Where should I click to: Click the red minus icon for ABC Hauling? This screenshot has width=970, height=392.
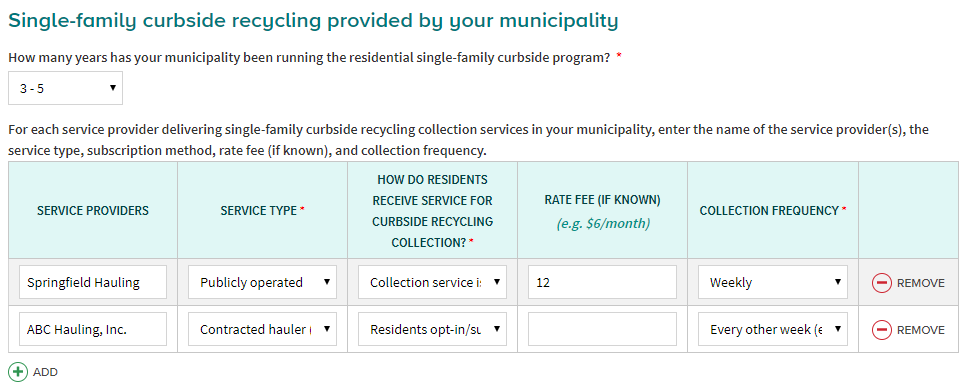pyautogui.click(x=882, y=330)
